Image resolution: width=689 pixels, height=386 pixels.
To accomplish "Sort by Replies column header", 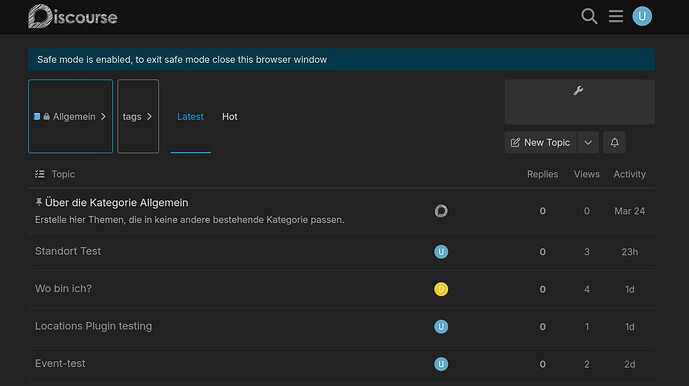I will point(543,174).
